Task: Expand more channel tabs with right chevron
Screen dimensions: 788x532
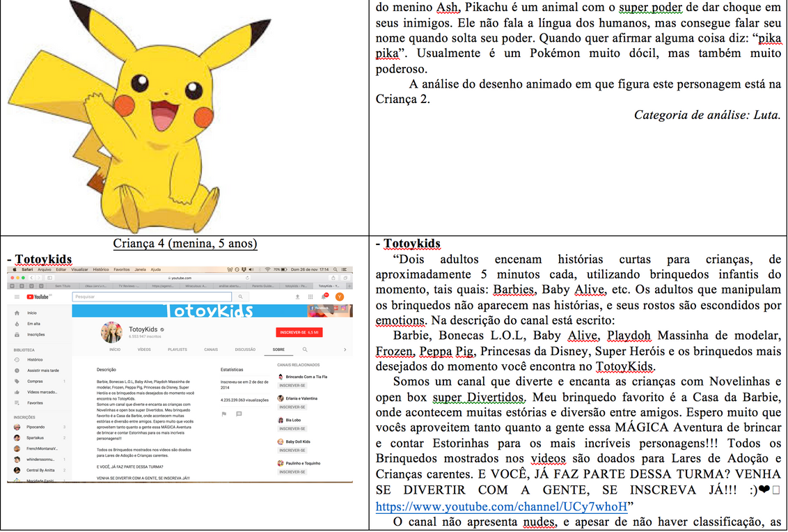Action: click(x=345, y=350)
